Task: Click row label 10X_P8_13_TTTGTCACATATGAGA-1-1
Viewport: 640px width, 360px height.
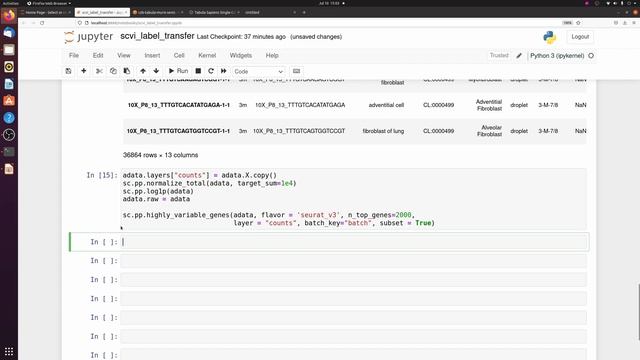Action: coord(179,105)
